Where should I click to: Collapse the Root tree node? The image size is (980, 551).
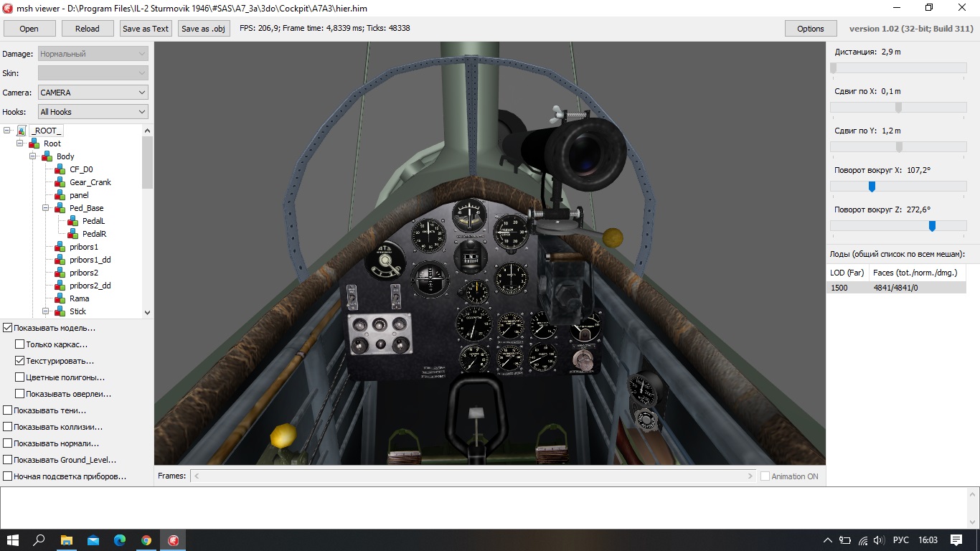(21, 143)
